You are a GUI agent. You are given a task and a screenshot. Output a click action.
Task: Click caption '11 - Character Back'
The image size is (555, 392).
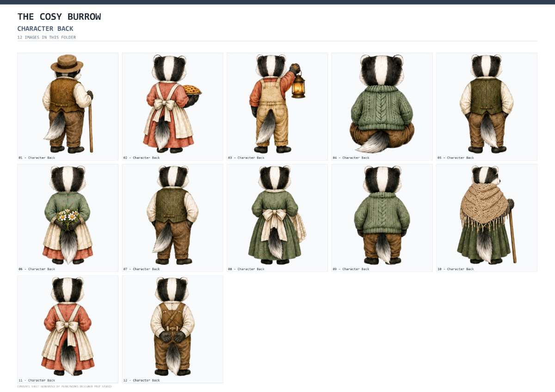point(37,380)
